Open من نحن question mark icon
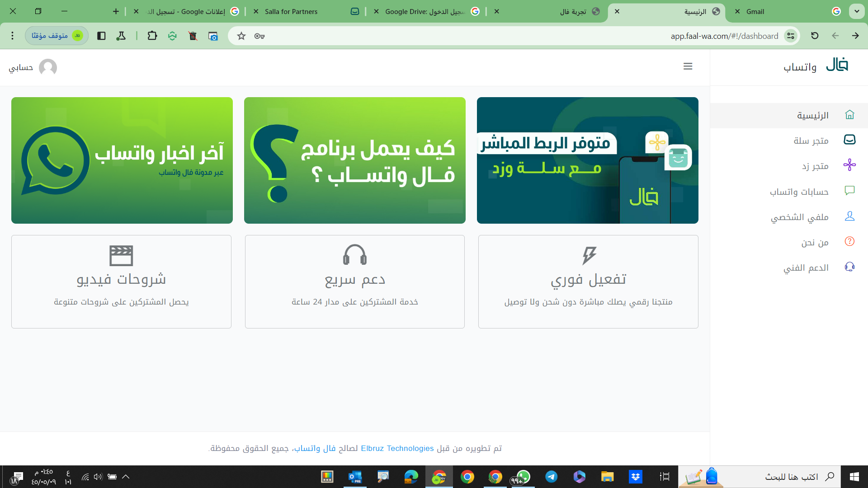The width and height of the screenshot is (868, 488). [849, 242]
